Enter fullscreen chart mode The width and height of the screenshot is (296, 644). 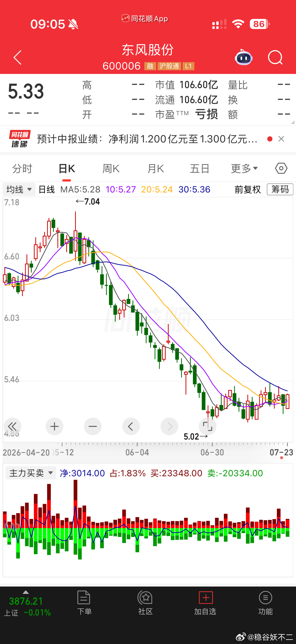point(208,426)
